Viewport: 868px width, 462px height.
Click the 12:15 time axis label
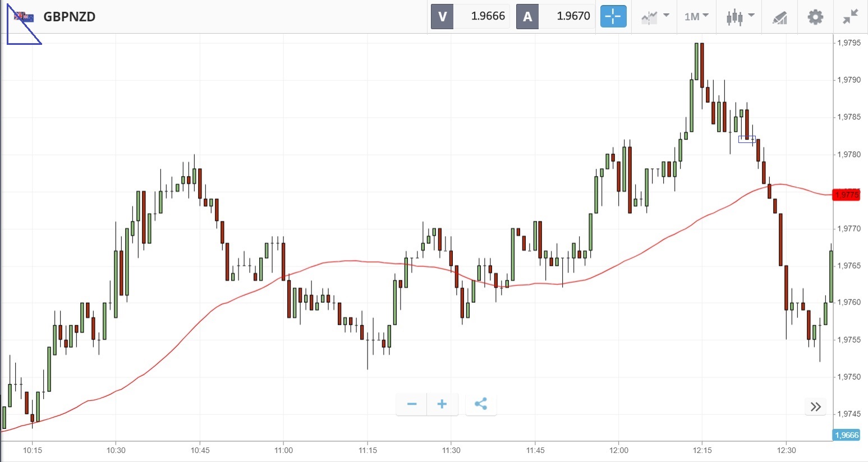(702, 450)
